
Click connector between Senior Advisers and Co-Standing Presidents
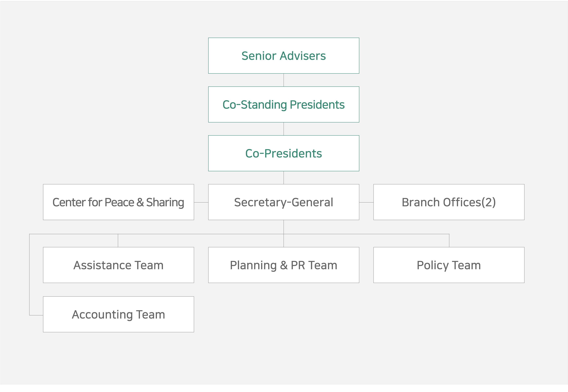click(284, 80)
